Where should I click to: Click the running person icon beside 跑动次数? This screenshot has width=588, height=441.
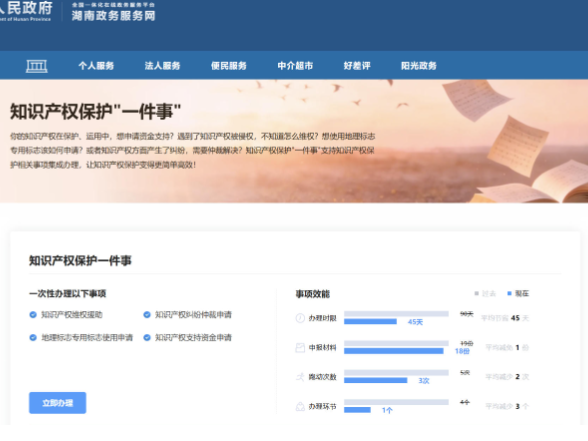pos(300,377)
